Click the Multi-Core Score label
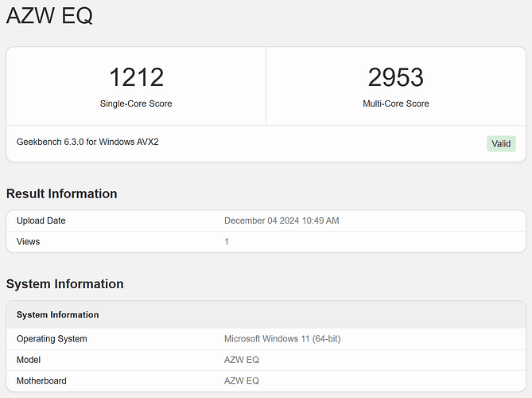532x398 pixels. 395,103
